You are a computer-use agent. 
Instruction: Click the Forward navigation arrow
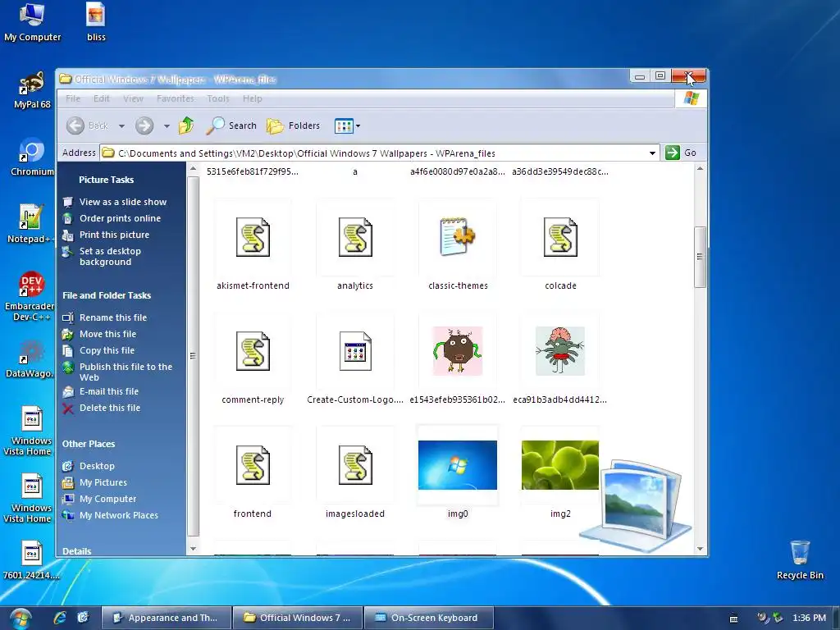(144, 126)
